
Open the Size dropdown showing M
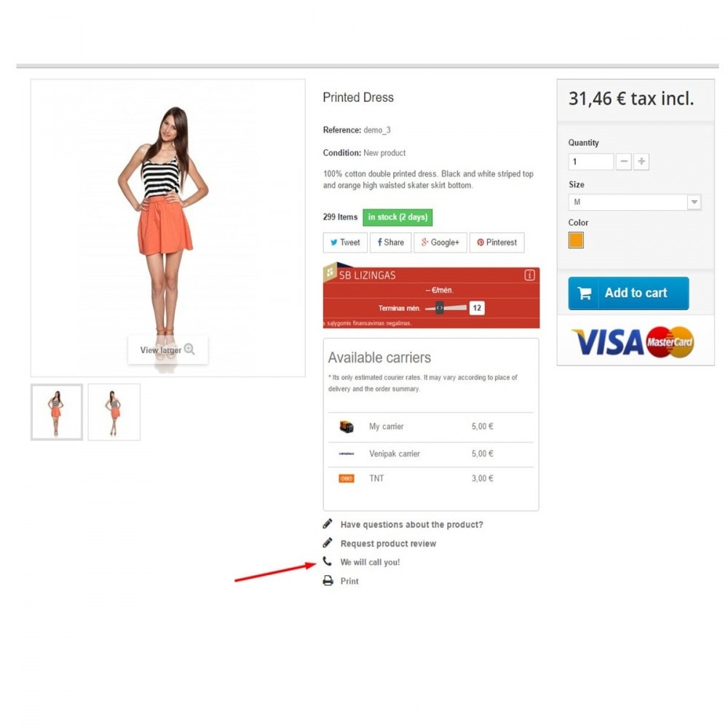pos(635,202)
